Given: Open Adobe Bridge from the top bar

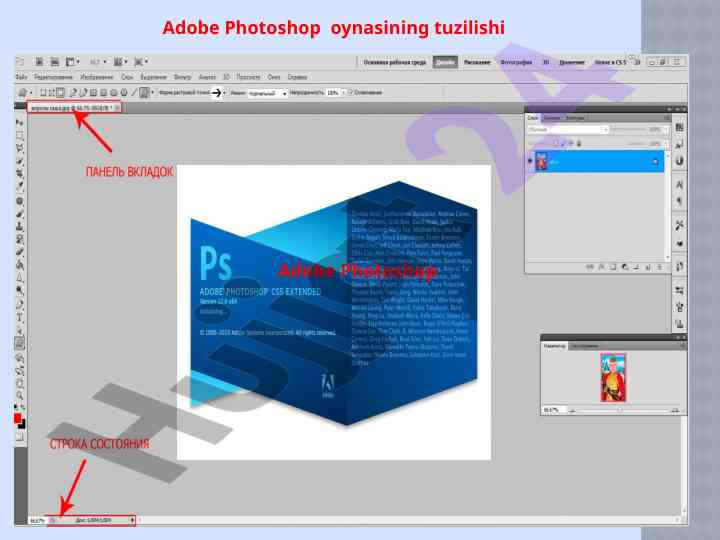Looking at the screenshot, I should pos(39,61).
